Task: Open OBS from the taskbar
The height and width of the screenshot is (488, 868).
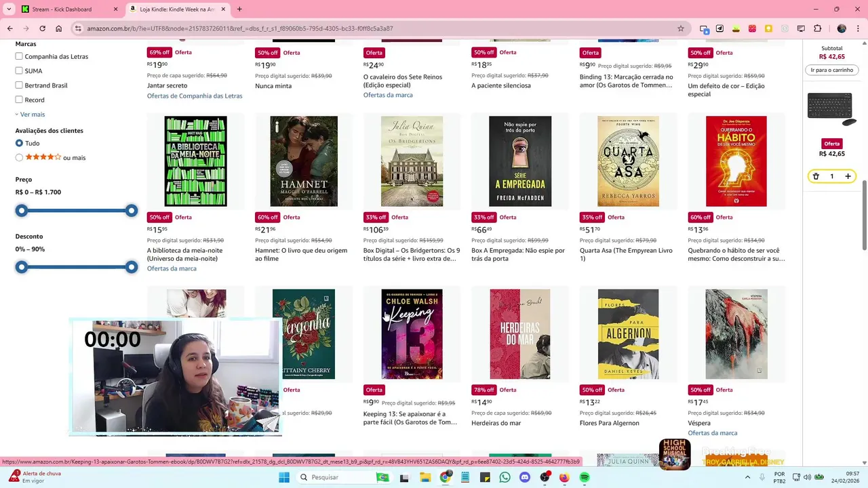Action: [x=545, y=477]
